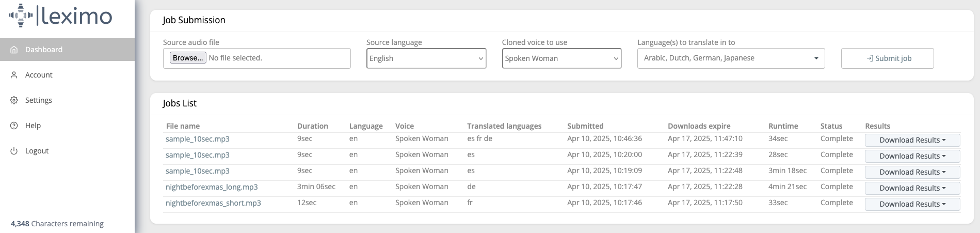Click the Duration column header
980x233 pixels.
pyautogui.click(x=312, y=126)
